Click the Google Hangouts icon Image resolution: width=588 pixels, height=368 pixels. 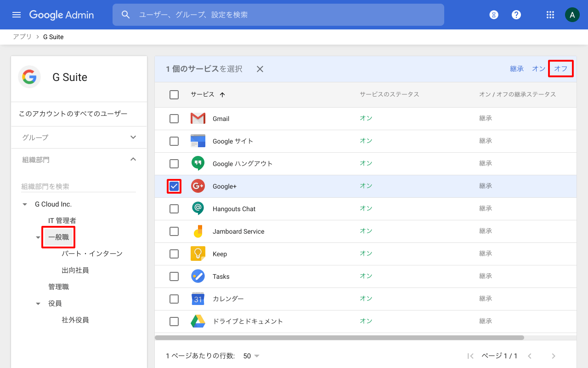click(x=198, y=163)
